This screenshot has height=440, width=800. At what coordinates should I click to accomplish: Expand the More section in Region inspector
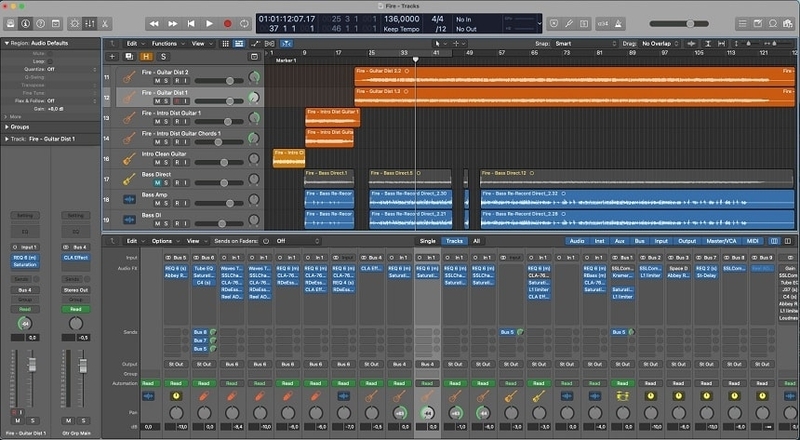6,117
